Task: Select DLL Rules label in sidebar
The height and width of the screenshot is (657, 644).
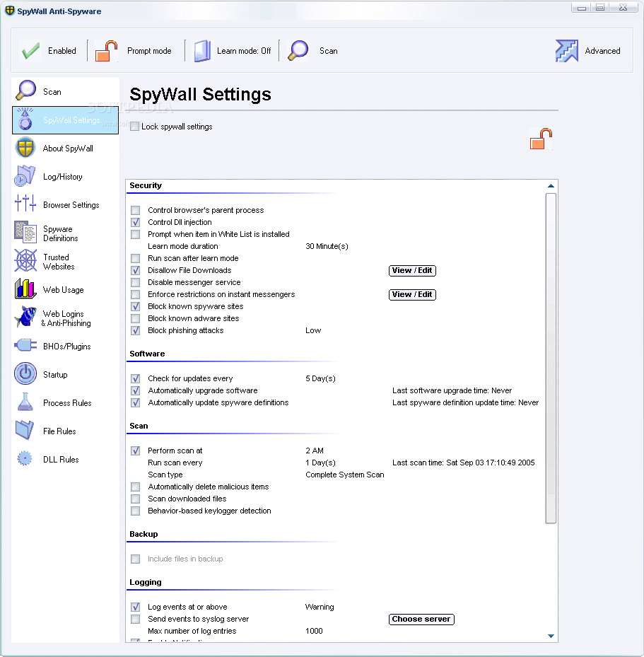Action: 61,460
